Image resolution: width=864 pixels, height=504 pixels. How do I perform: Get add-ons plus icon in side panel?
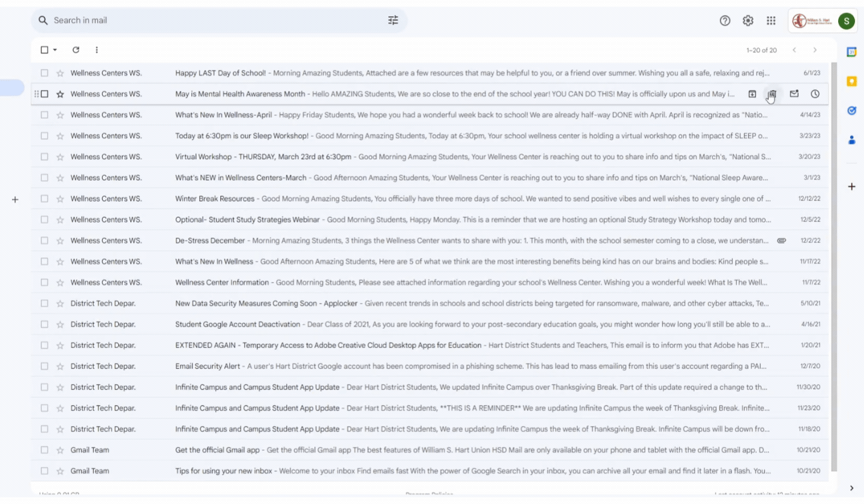click(x=851, y=187)
